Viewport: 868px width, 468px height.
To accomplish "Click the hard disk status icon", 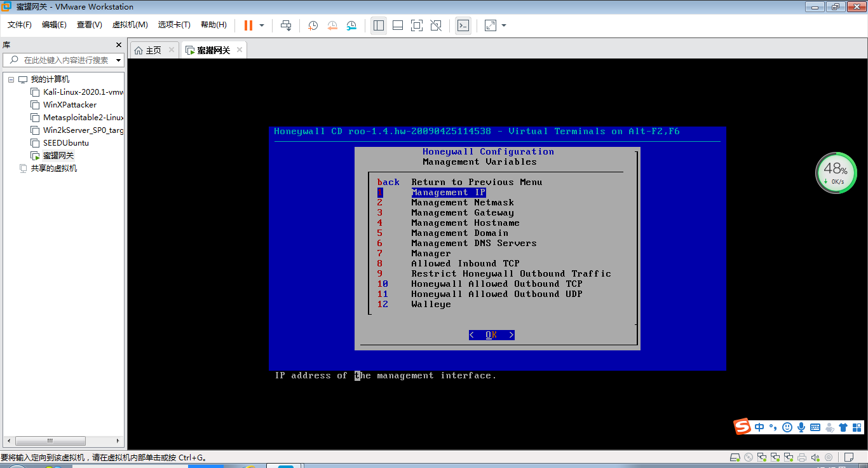I will click(x=735, y=457).
